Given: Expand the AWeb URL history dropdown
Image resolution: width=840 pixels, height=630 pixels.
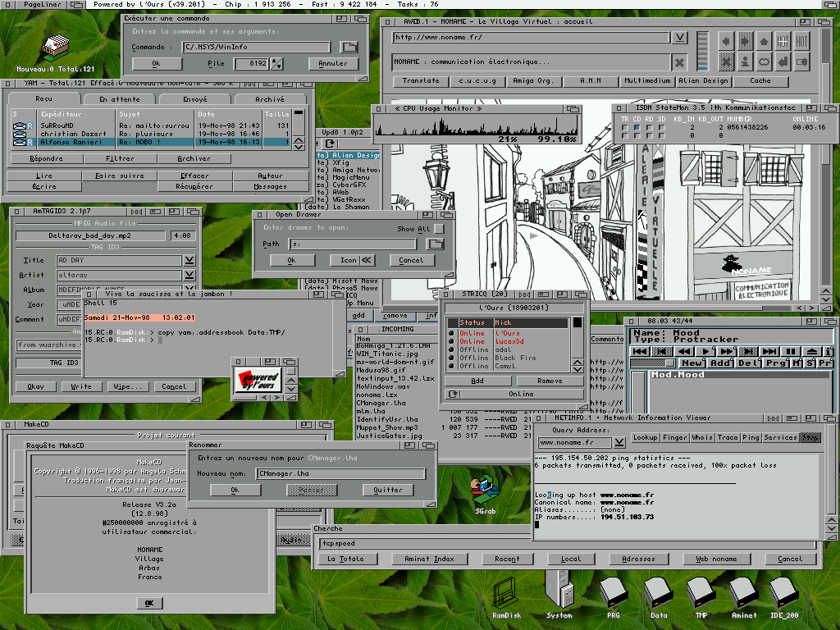Looking at the screenshot, I should click(679, 38).
